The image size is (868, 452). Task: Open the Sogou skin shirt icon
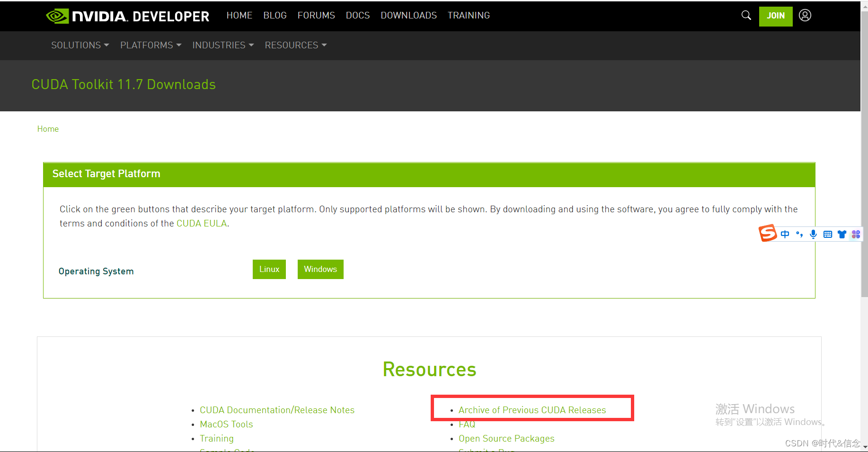pos(842,234)
